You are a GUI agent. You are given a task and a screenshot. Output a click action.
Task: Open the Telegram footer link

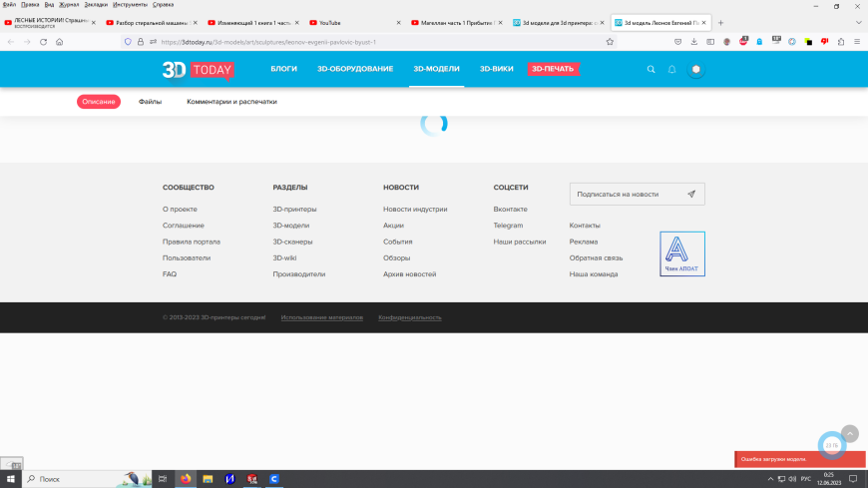pos(508,226)
